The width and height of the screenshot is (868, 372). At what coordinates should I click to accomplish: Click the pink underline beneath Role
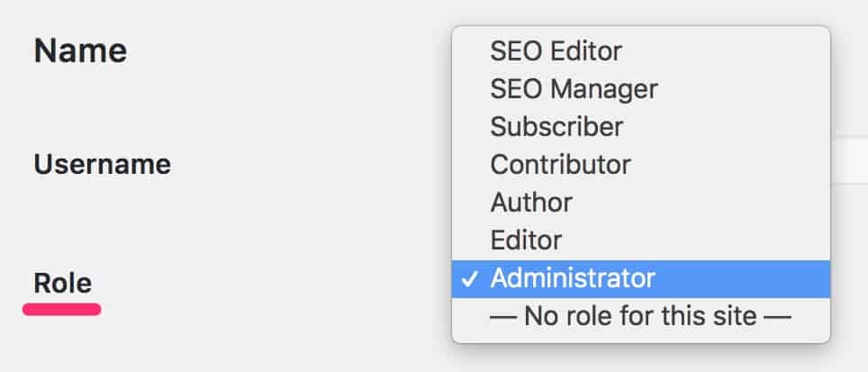click(x=62, y=309)
